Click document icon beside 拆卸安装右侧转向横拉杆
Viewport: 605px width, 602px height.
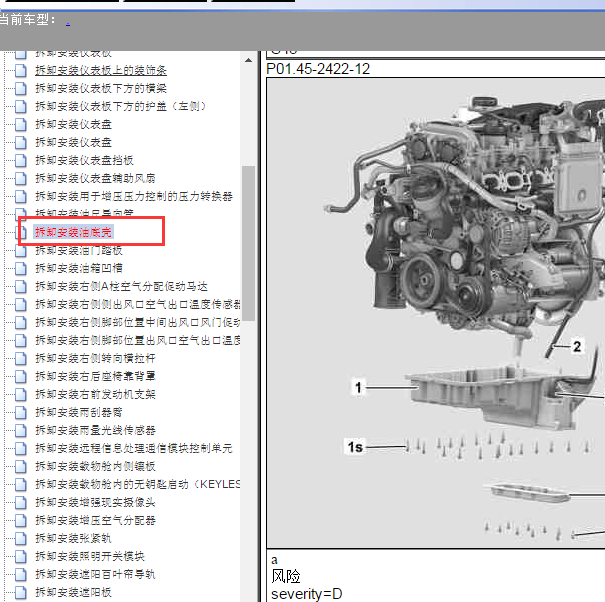[x=20, y=358]
